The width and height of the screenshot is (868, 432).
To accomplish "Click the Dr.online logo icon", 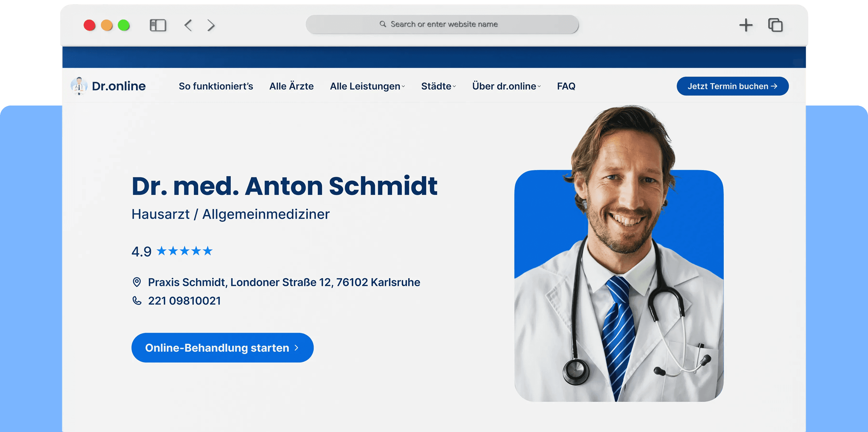I will click(79, 86).
